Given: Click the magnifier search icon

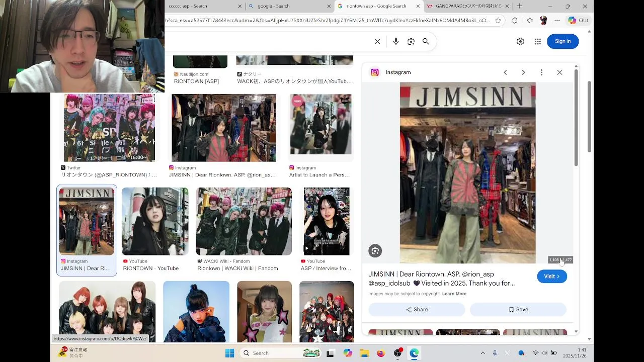Looking at the screenshot, I should pos(426,42).
